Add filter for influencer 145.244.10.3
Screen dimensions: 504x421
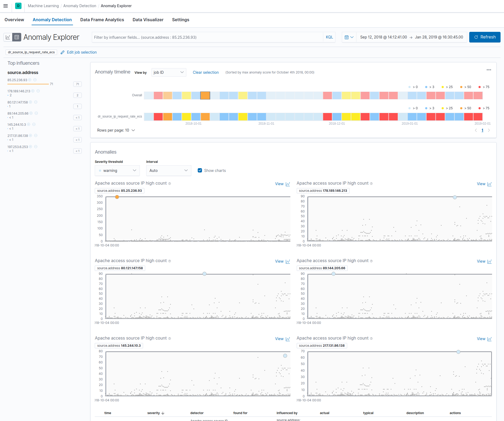pos(29,124)
